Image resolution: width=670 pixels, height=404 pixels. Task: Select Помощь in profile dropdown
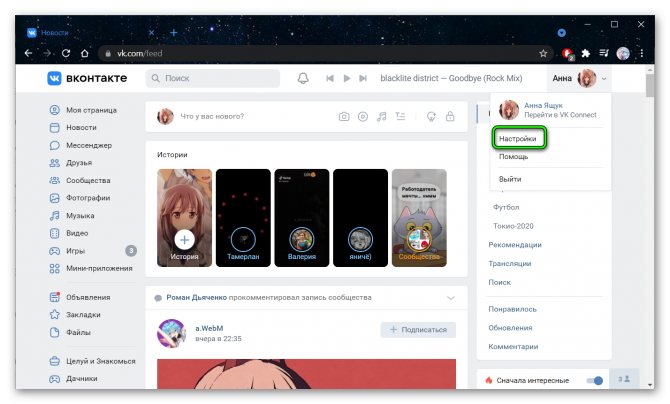514,156
